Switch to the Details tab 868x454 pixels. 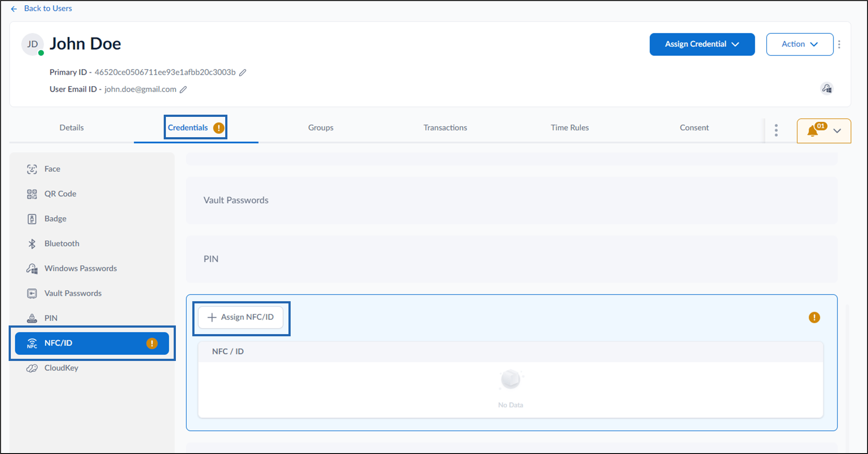coord(71,128)
